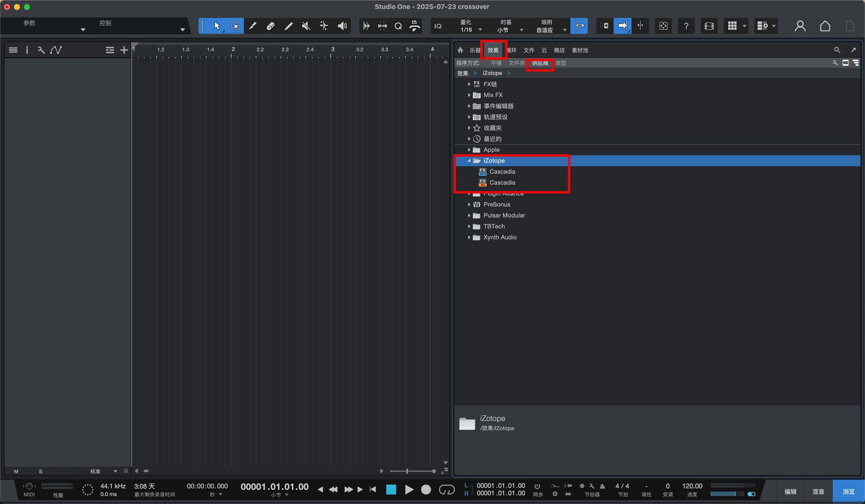Open the inspector 'i' icon
Image resolution: width=865 pixels, height=504 pixels.
point(27,50)
